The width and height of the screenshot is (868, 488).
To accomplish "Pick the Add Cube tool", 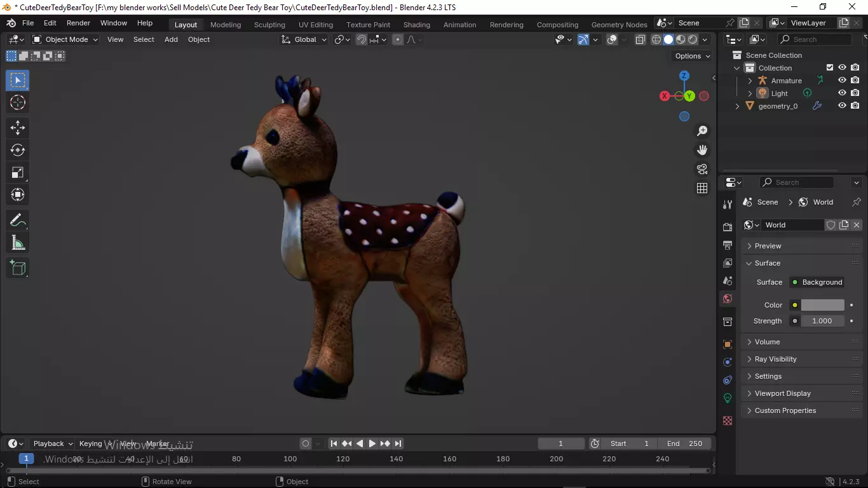I will 18,268.
